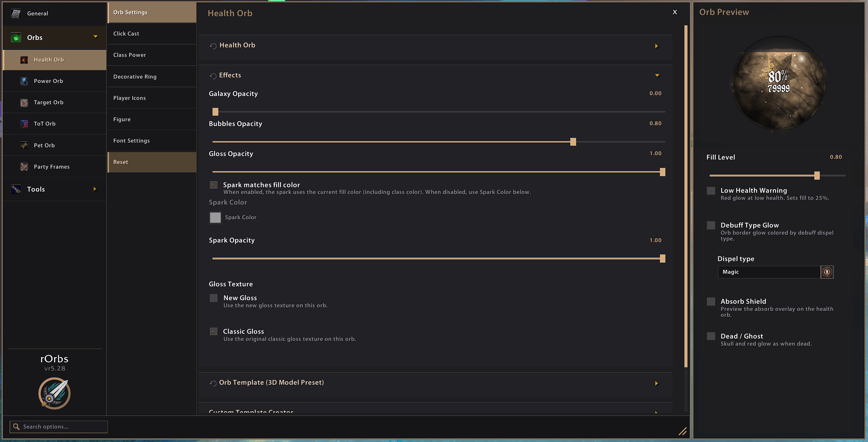Click the ToT Orb icon
Viewport: 868px width, 442px height.
tap(24, 124)
